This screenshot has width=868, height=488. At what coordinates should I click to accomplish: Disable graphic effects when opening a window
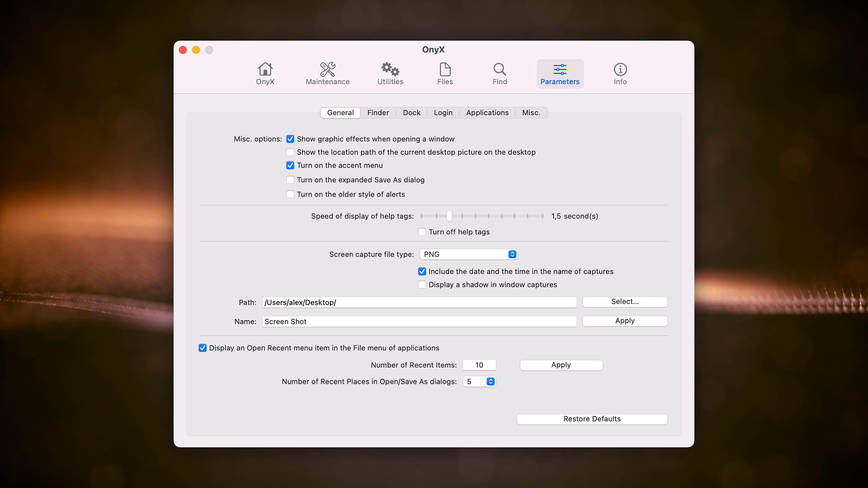tap(290, 139)
